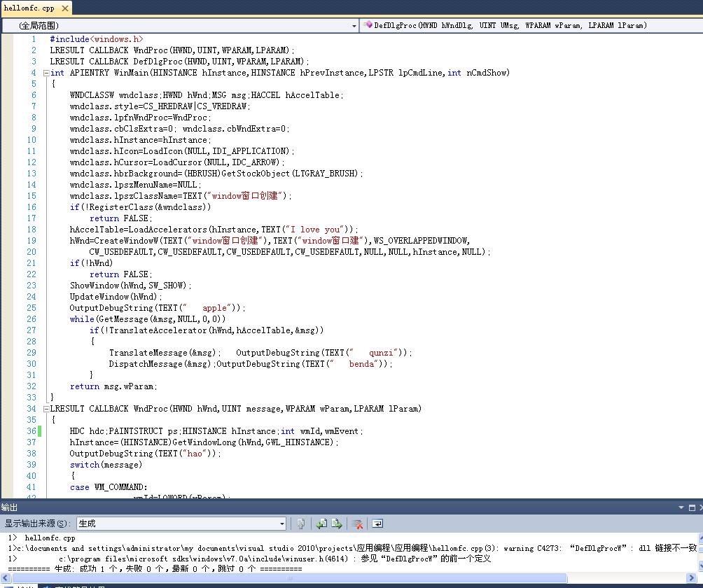Viewport: 703px width, 588px height.
Task: Click wndclass.style=CS_HREDRAW|CS_VREDRAW line
Action: [x=160, y=106]
